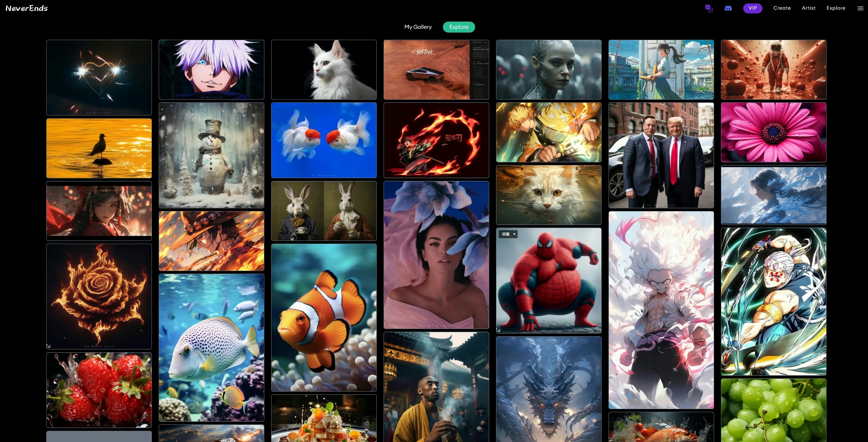Click the strawberries thumbnail
The image size is (868, 442).
(x=99, y=390)
